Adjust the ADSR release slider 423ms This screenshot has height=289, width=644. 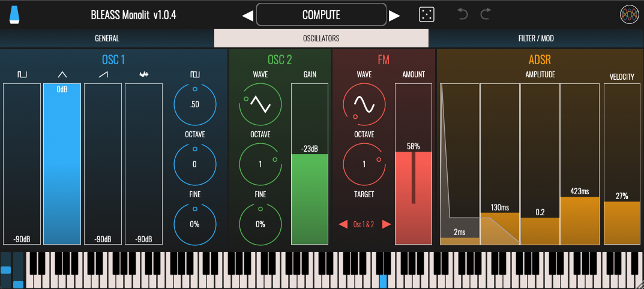point(580,164)
